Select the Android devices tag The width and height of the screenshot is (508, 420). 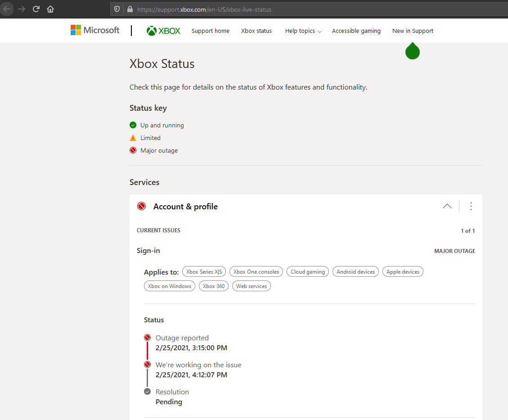pos(356,271)
